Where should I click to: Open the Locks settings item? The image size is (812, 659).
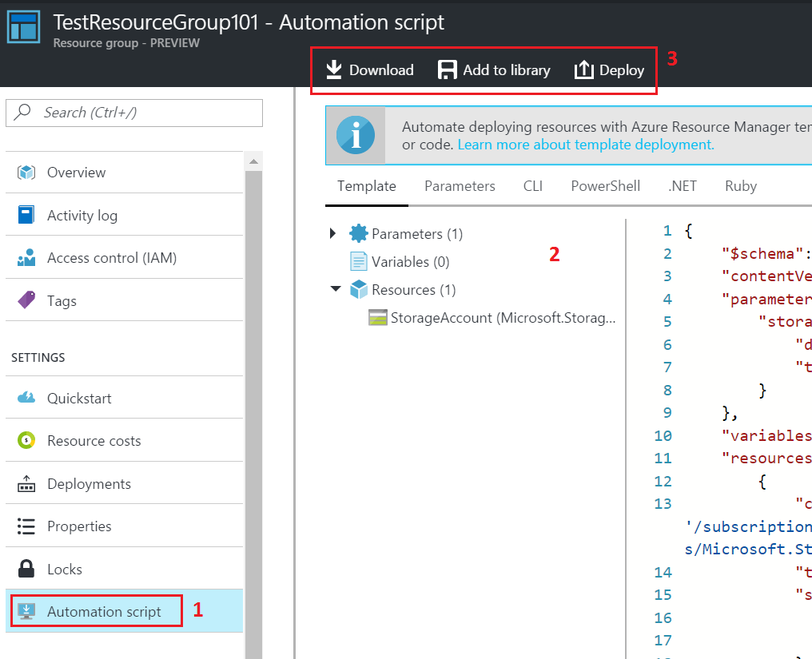pyautogui.click(x=125, y=569)
